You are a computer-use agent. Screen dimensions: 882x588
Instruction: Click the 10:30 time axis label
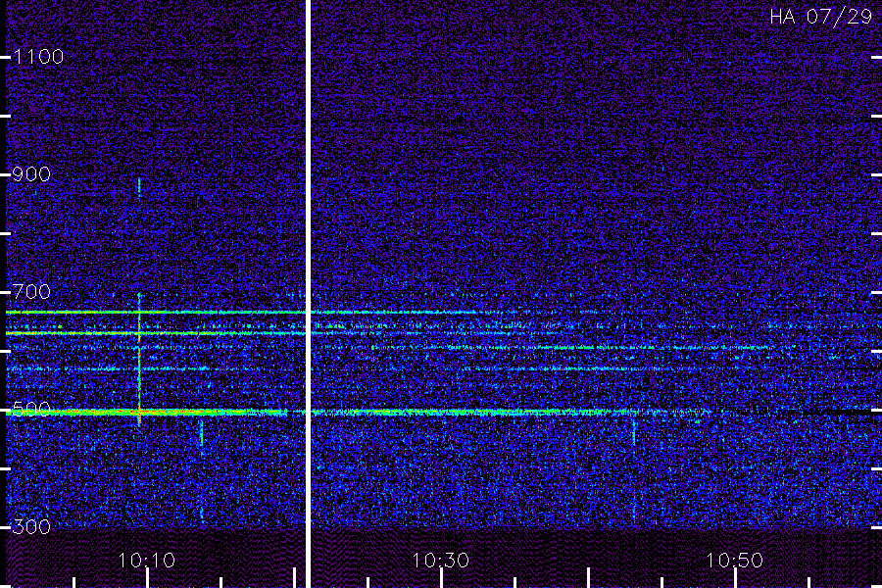coord(440,561)
